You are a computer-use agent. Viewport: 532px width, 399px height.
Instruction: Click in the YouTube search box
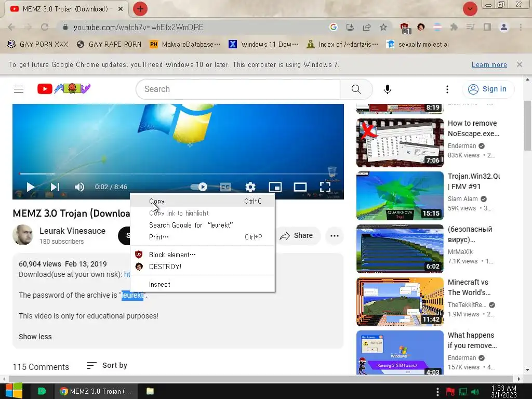[237, 89]
